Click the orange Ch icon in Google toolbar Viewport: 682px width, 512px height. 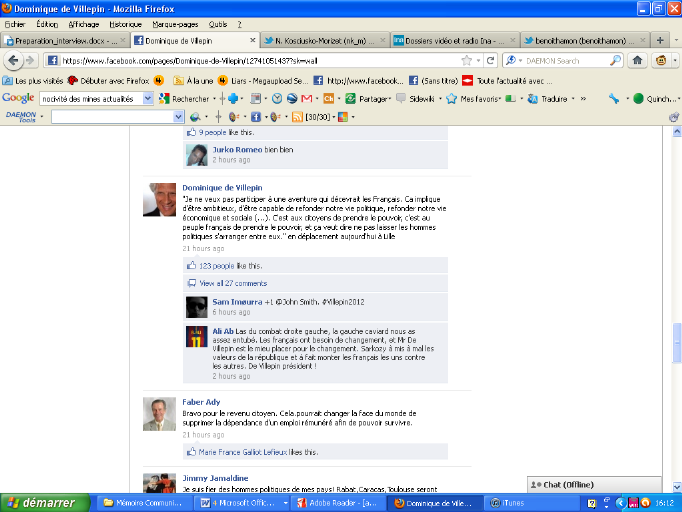(329, 99)
